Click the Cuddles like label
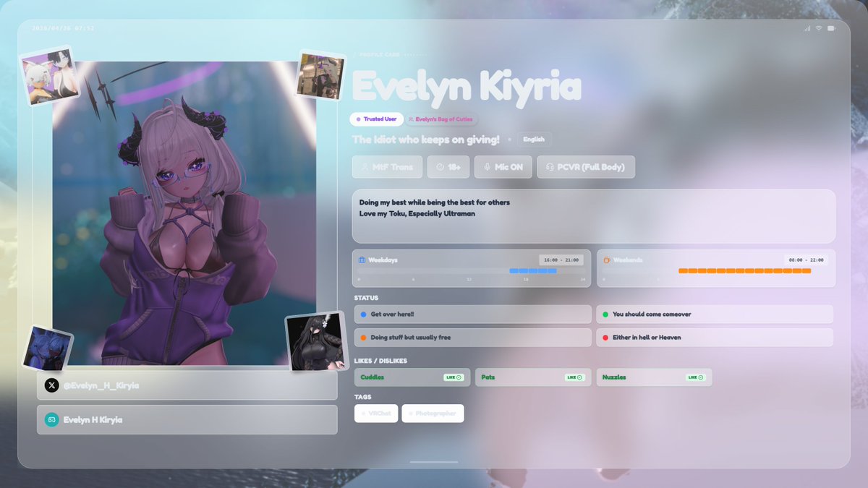The height and width of the screenshot is (488, 868). (372, 377)
